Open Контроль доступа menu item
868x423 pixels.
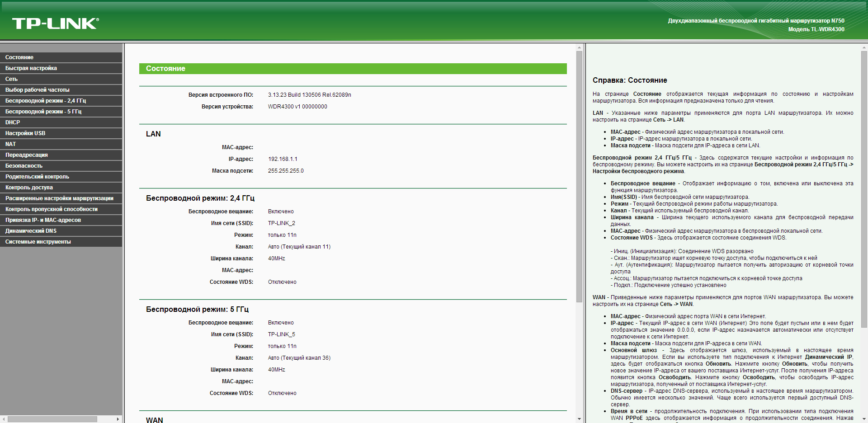tap(61, 188)
